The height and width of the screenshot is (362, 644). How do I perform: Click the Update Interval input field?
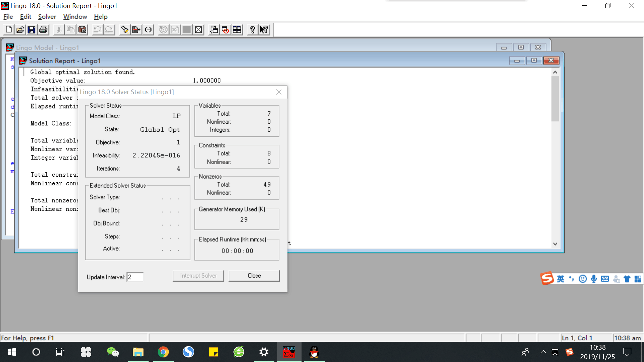[x=135, y=277]
